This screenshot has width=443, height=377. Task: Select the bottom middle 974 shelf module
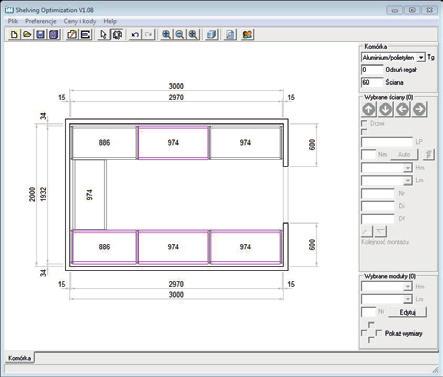click(173, 247)
